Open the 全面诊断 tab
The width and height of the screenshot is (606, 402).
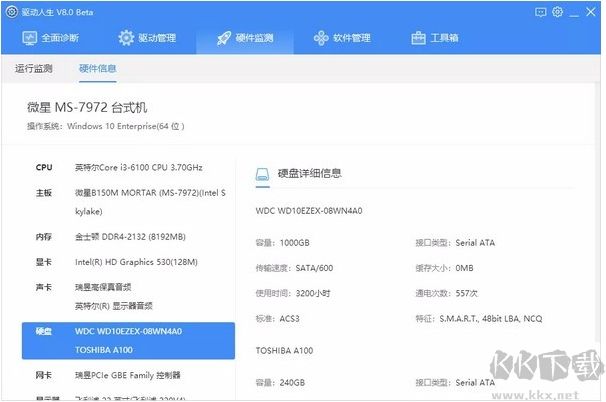(50, 38)
